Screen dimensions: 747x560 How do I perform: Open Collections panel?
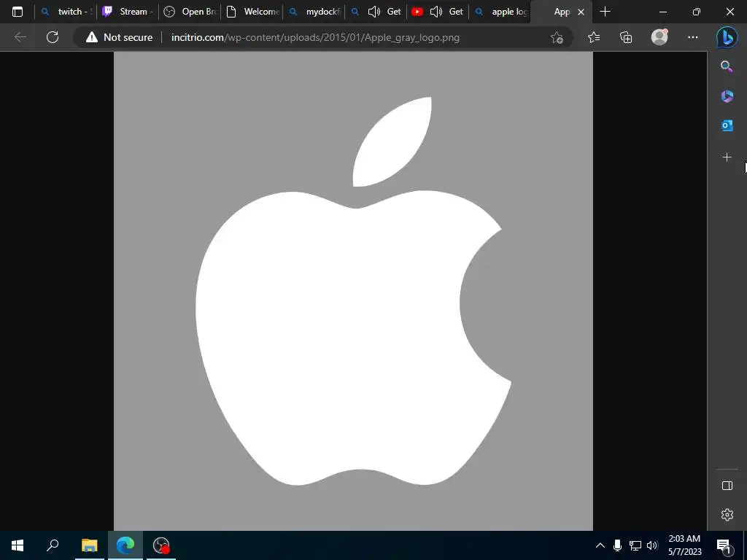pyautogui.click(x=626, y=37)
